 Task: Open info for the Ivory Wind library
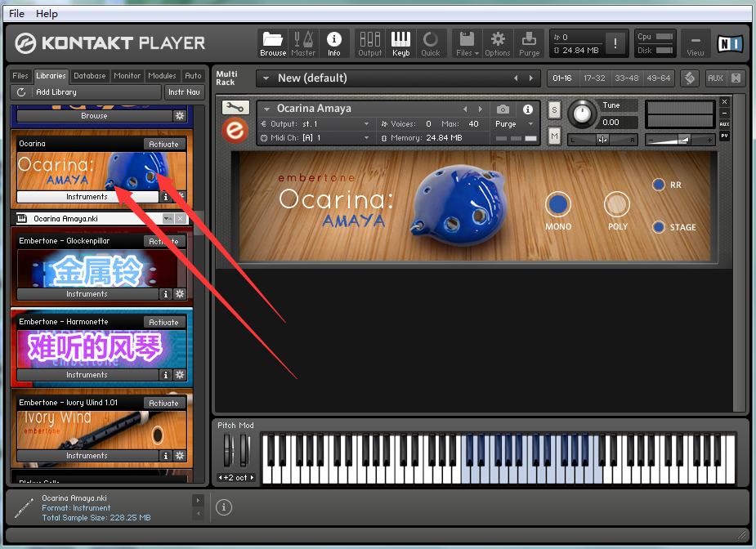(x=166, y=456)
